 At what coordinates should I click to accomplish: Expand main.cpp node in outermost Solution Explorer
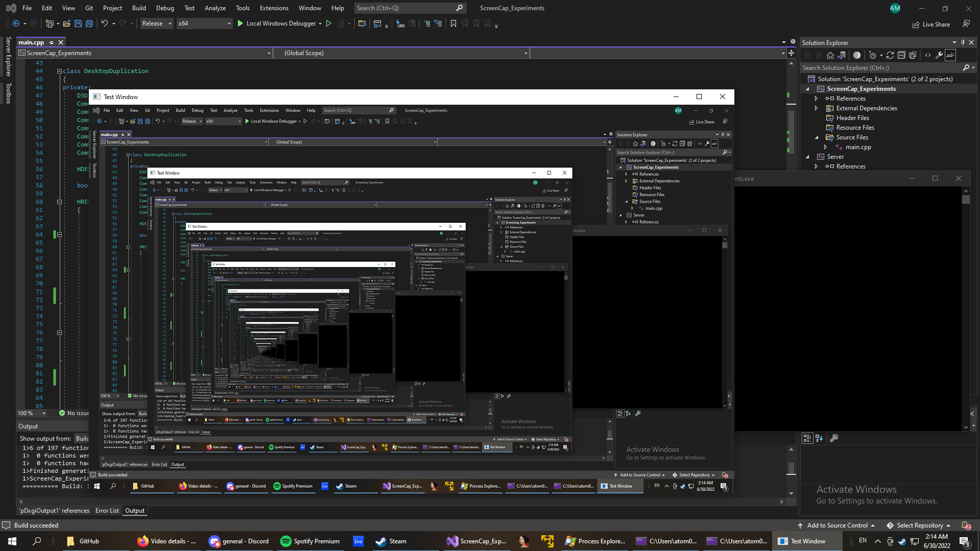point(825,147)
